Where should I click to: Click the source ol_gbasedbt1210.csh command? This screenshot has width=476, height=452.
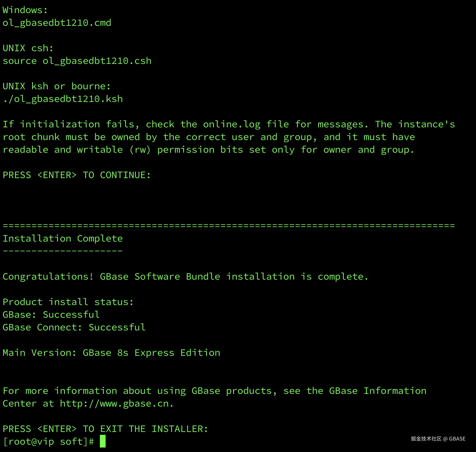click(x=77, y=61)
